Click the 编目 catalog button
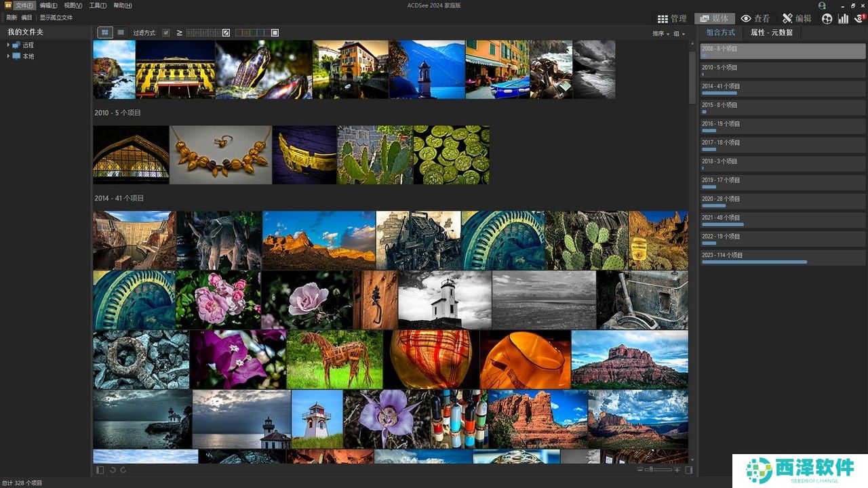Viewport: 868px width, 488px height. [x=26, y=18]
